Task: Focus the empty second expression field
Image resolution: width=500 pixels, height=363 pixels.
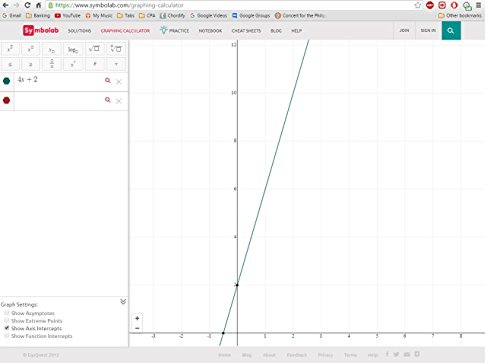Action: tap(58, 100)
